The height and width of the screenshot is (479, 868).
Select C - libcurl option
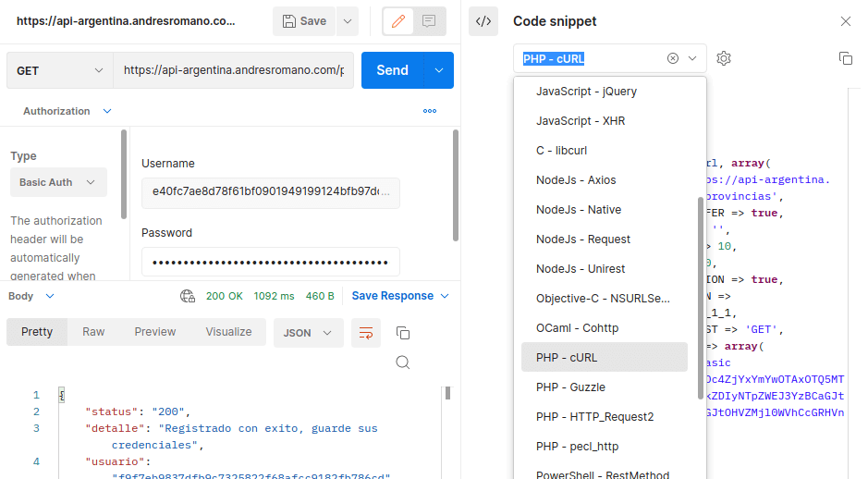click(605, 151)
